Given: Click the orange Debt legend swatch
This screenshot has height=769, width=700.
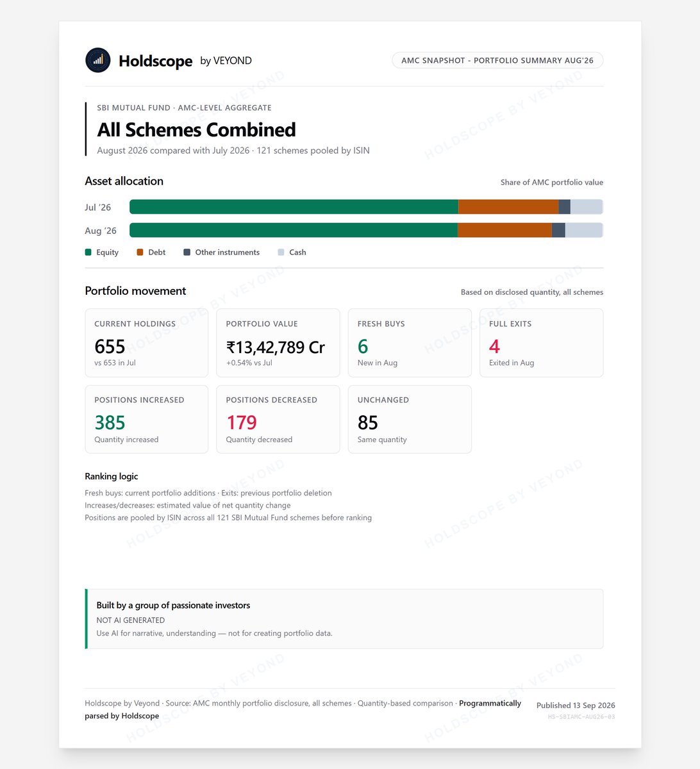Looking at the screenshot, I should 140,252.
